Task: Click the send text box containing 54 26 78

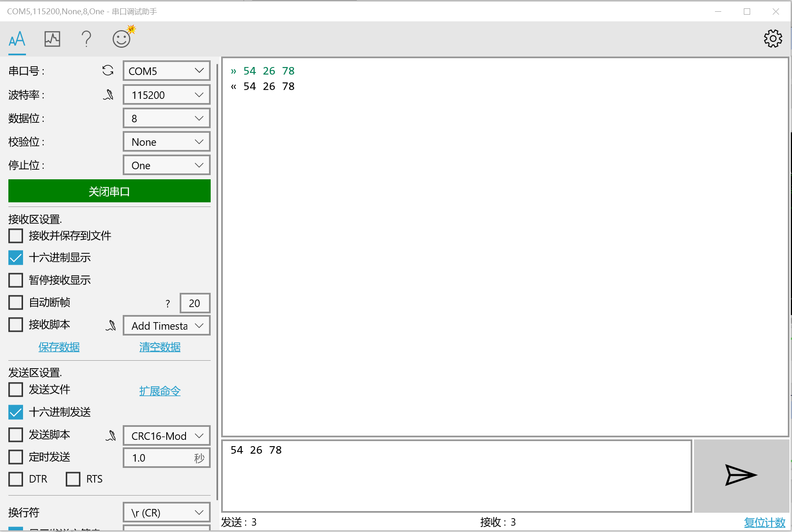Action: click(x=457, y=476)
